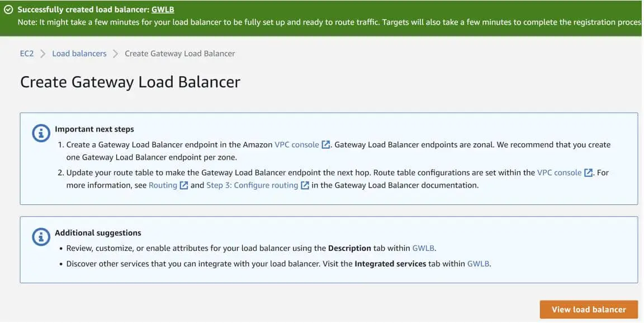Open VPC console link in step 2
The image size is (644, 323).
click(x=560, y=173)
